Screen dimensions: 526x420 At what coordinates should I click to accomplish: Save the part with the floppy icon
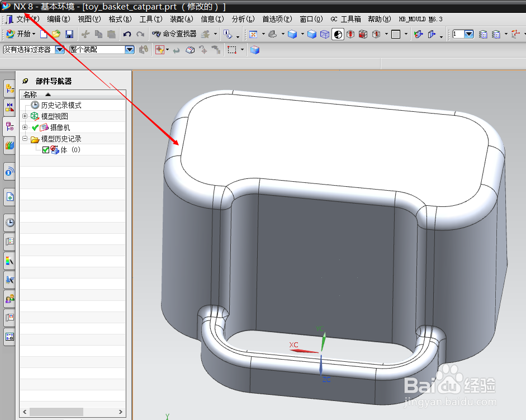pyautogui.click(x=69, y=34)
